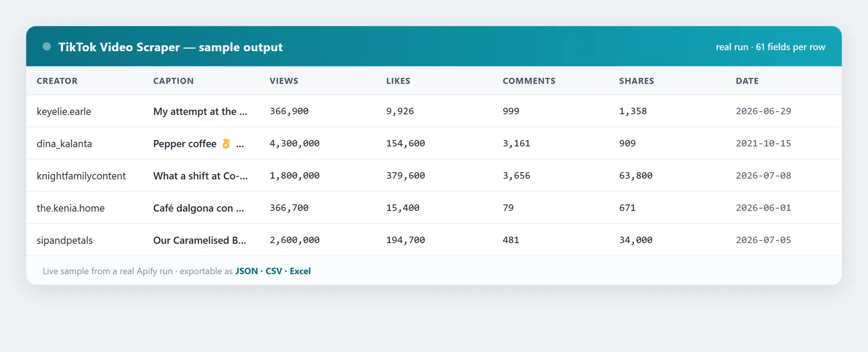Viewport: 868px width, 352px height.
Task: Select the COMMENTS column header
Action: pyautogui.click(x=529, y=81)
